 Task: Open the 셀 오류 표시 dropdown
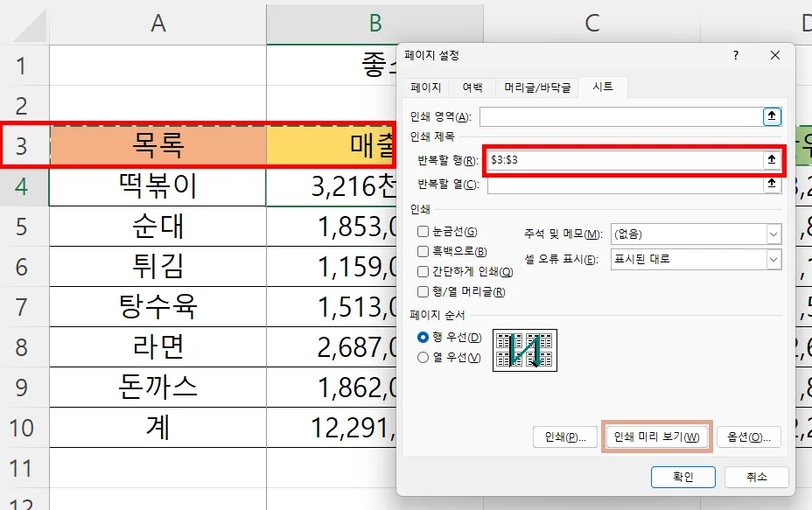click(773, 259)
